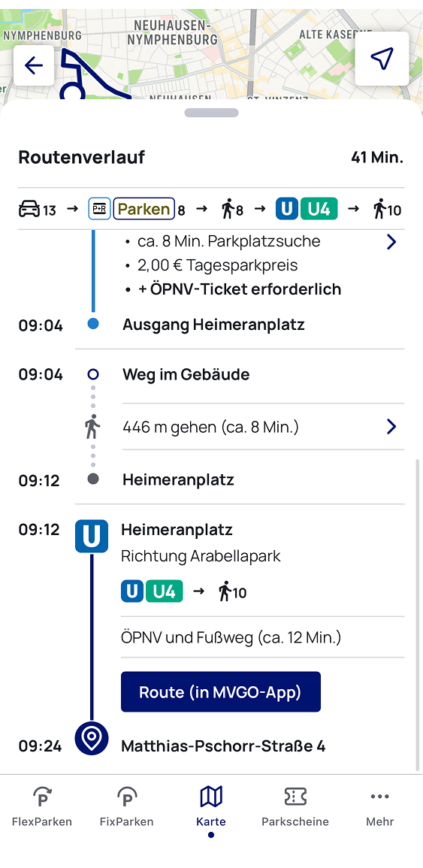The height and width of the screenshot is (868, 423).
Task: Tap the Route (in MVGO-App) button
Action: pyautogui.click(x=221, y=692)
